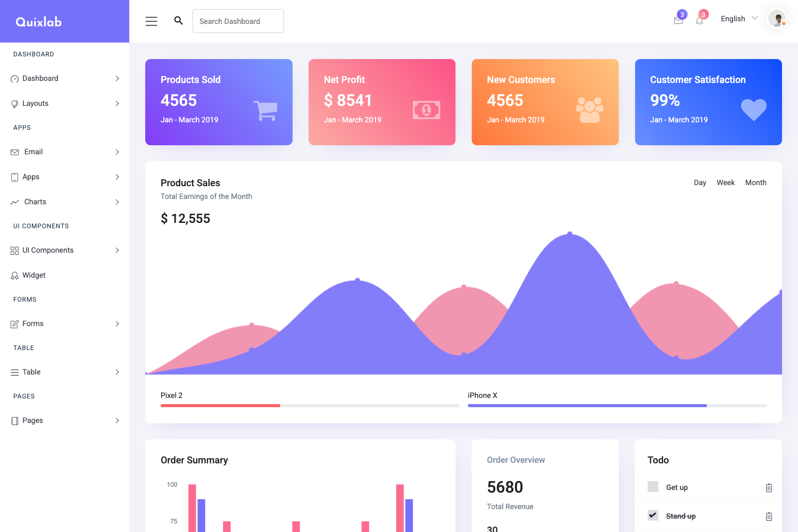Uncheck the 'Stand up' todo checkbox
The image size is (798, 532).
653,515
